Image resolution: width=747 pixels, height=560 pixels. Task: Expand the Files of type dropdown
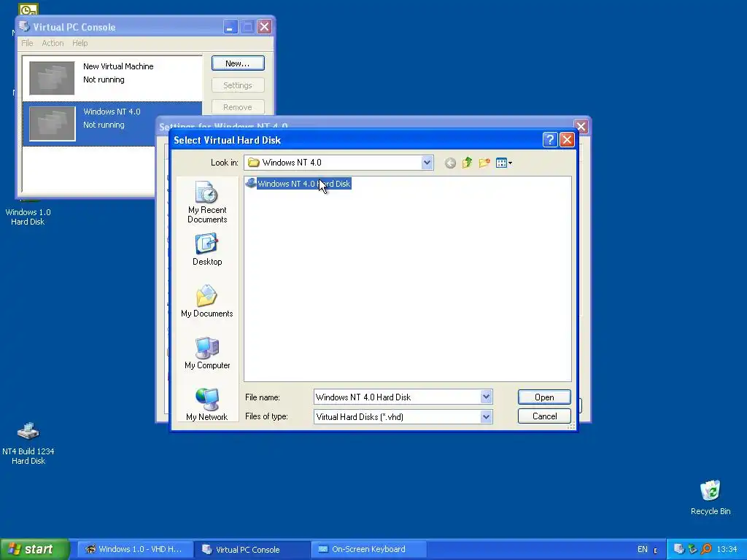click(486, 416)
